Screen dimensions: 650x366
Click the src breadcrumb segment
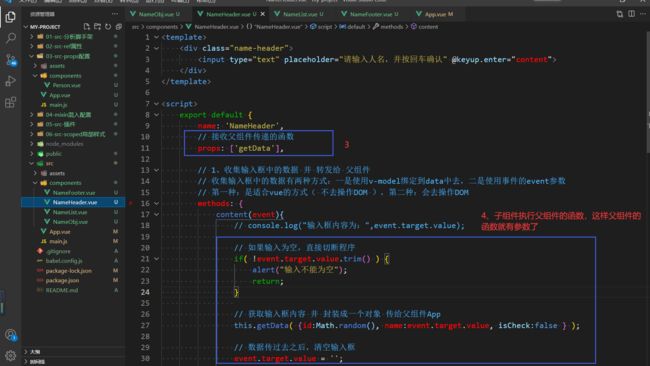tap(135, 27)
